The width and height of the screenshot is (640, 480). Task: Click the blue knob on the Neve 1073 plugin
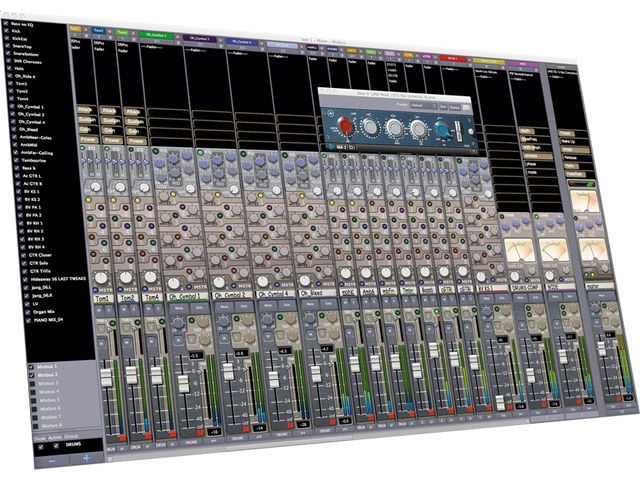point(442,130)
